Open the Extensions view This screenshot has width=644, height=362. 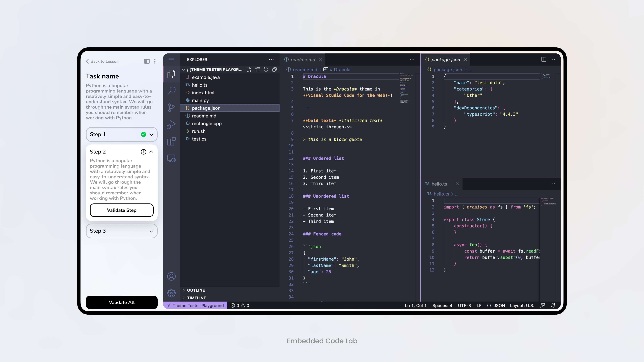click(171, 141)
